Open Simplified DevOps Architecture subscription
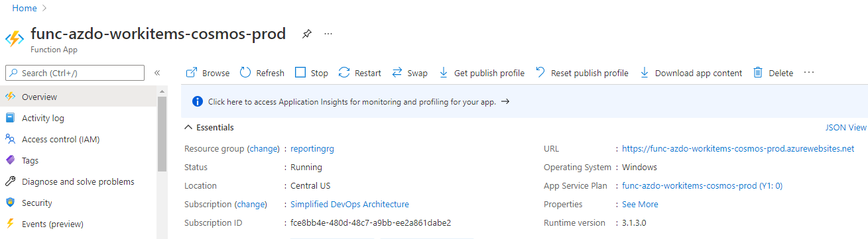868x239 pixels. point(349,204)
